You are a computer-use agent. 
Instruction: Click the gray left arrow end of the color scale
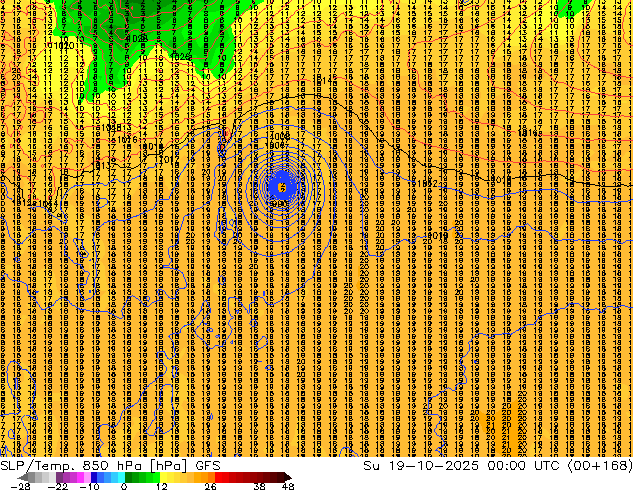tap(23, 477)
